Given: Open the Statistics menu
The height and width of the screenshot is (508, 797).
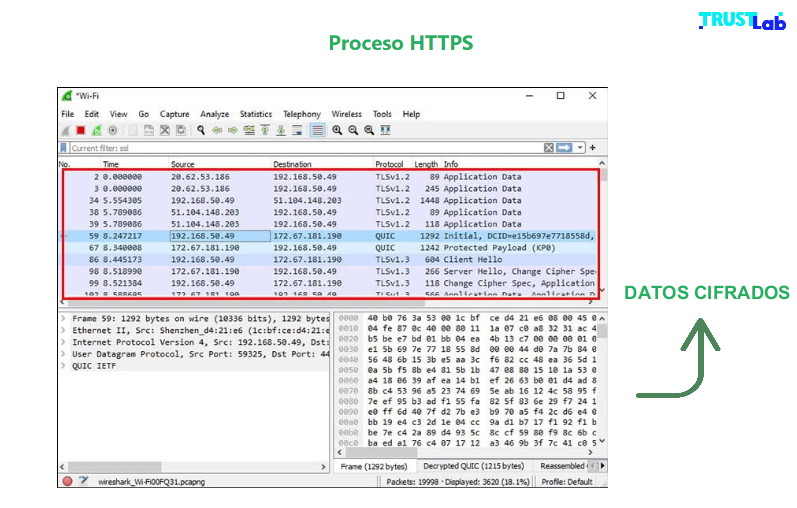Looking at the screenshot, I should click(255, 114).
